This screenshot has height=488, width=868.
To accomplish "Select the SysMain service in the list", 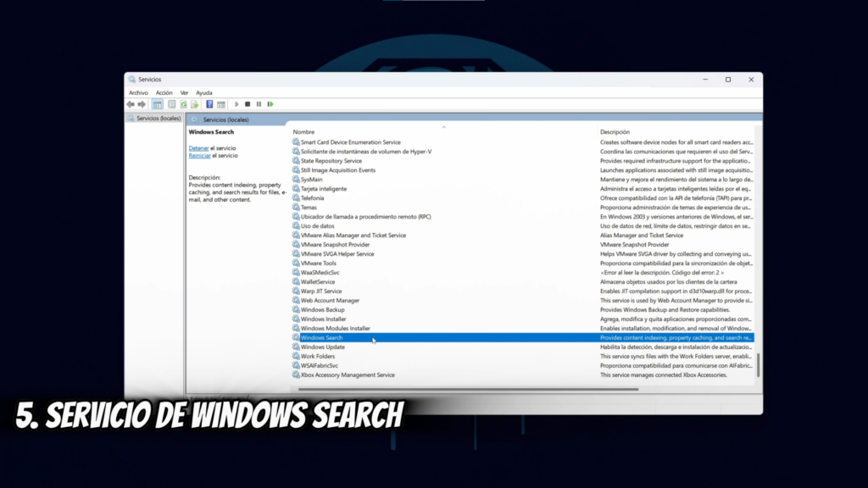I will click(314, 179).
